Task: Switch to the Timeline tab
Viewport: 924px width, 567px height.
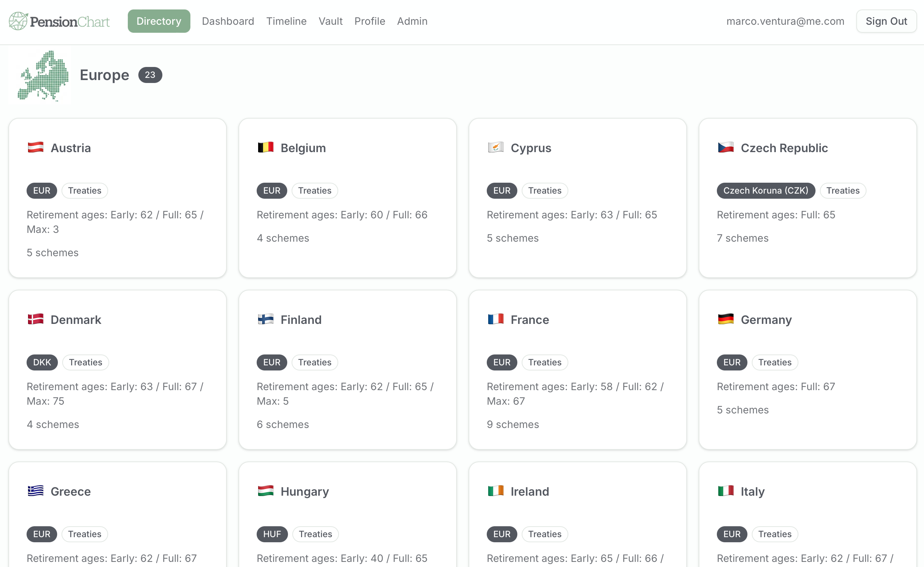Action: pos(286,21)
